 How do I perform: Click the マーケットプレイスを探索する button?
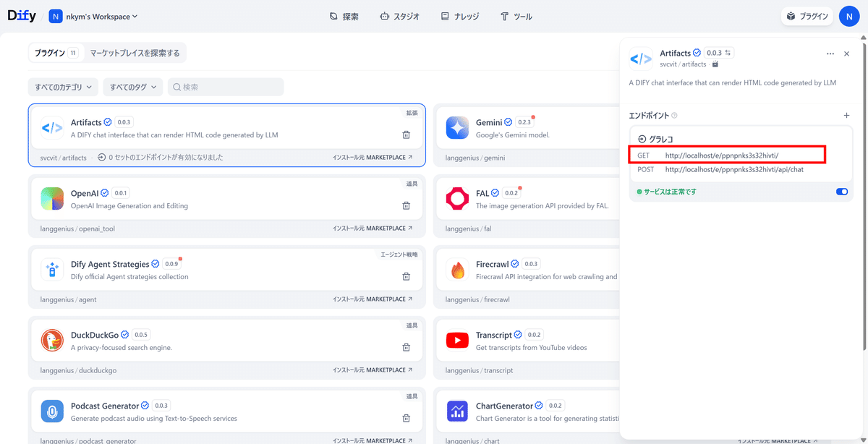(x=135, y=52)
